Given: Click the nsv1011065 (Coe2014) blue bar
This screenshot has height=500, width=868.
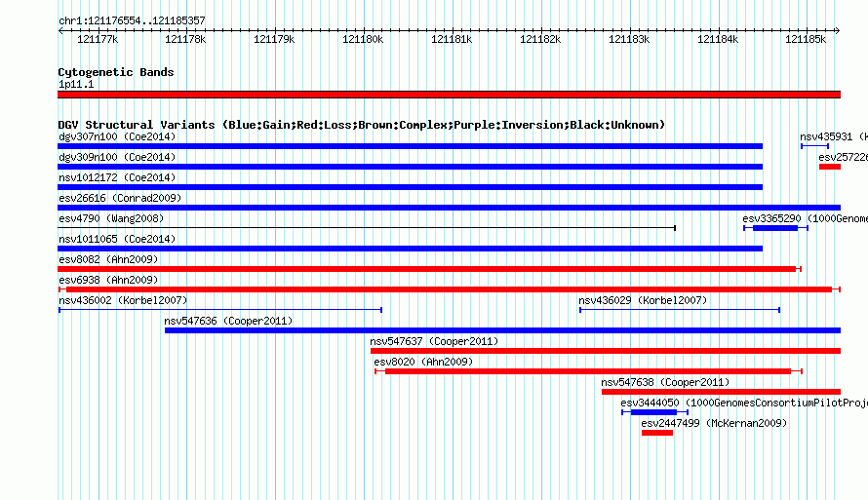Looking at the screenshot, I should coord(411,249).
